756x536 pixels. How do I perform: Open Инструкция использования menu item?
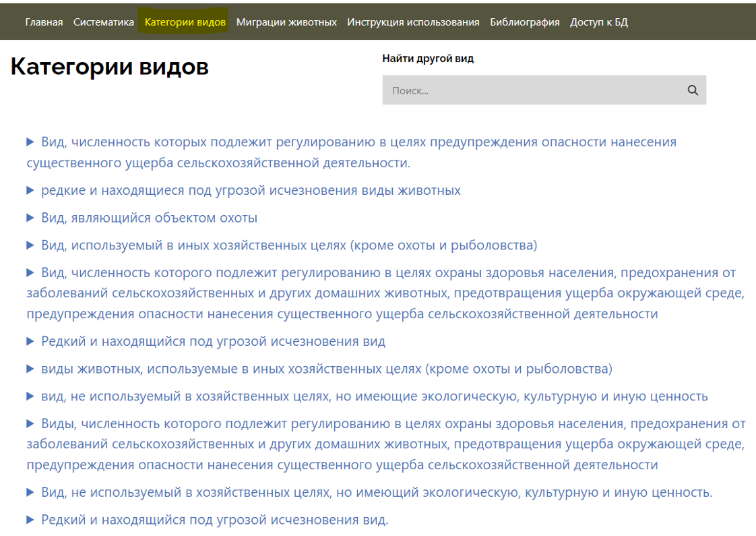[413, 22]
